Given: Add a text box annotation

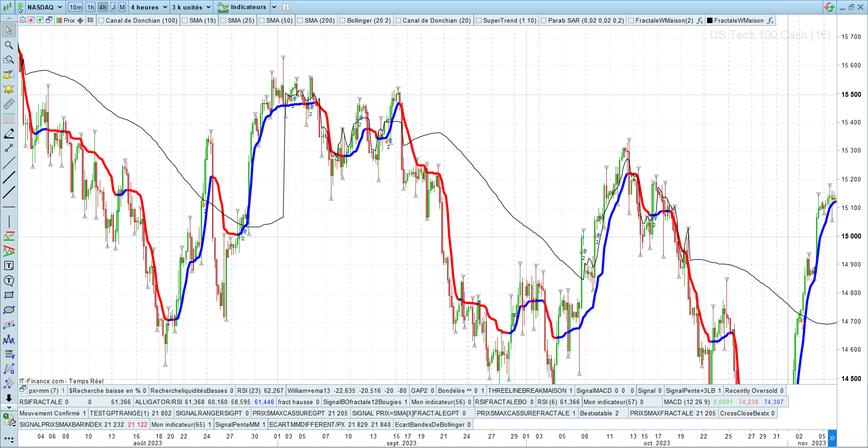Looking at the screenshot, I should click(9, 266).
